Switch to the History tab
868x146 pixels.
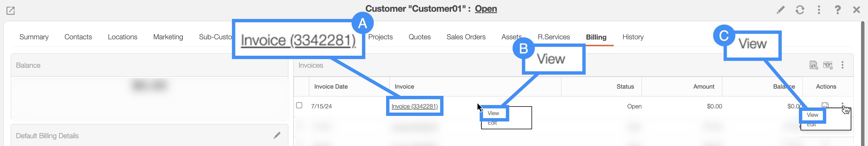[633, 37]
